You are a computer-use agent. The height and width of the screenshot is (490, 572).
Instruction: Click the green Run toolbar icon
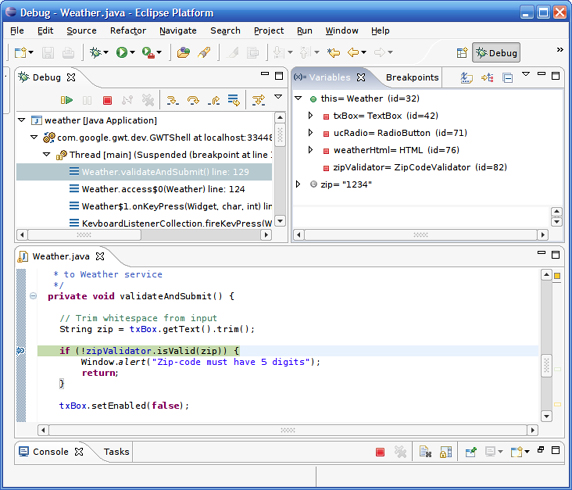pos(122,53)
